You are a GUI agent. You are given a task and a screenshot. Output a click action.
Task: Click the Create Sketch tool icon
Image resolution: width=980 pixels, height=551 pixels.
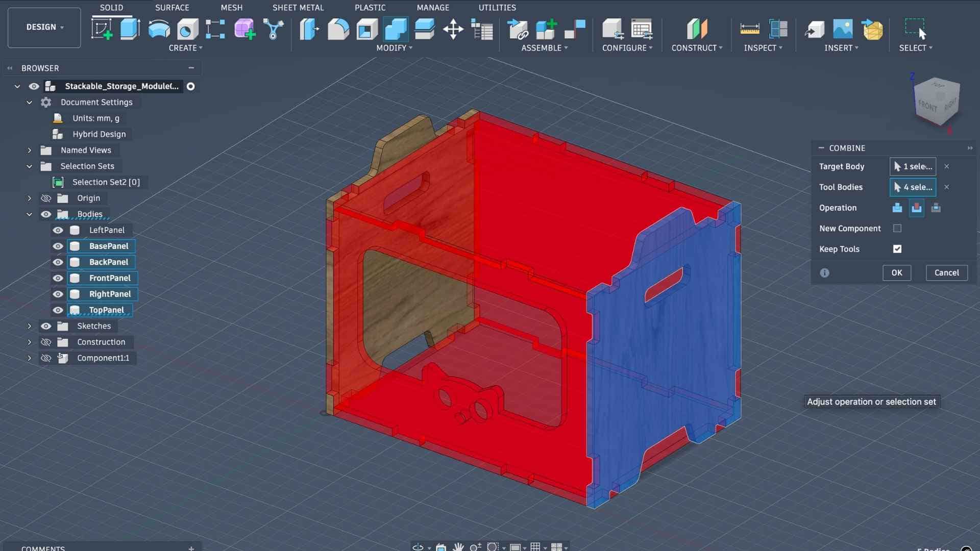pyautogui.click(x=102, y=29)
